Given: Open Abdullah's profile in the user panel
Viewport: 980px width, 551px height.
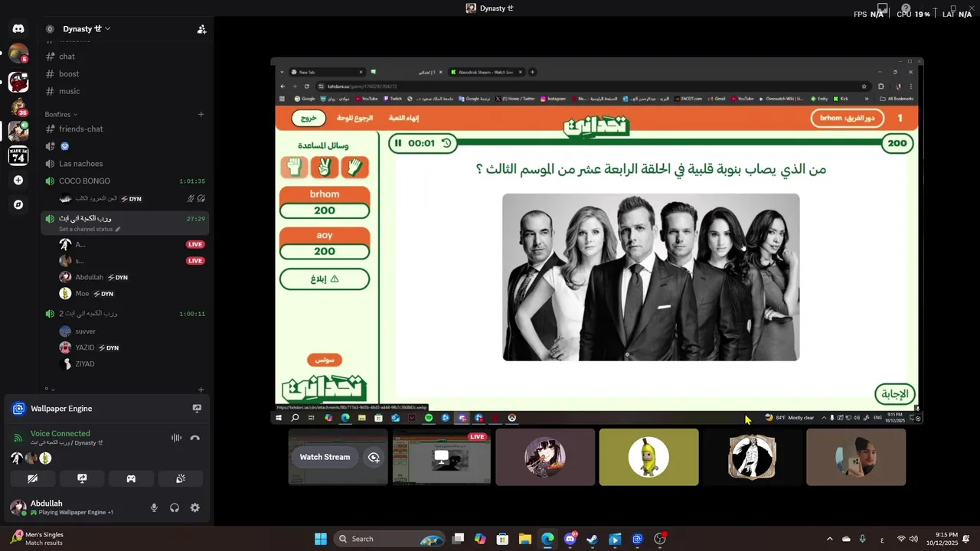Looking at the screenshot, I should [x=61, y=507].
